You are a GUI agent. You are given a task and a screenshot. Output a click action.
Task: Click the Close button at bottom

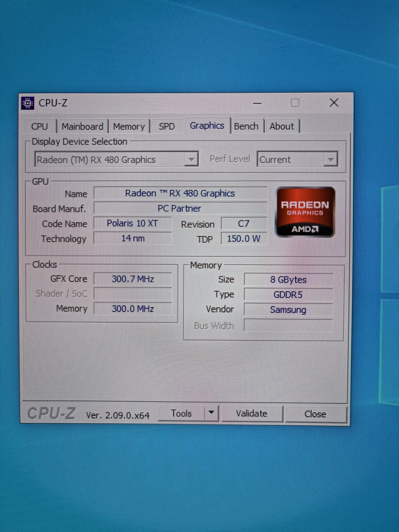(x=315, y=414)
